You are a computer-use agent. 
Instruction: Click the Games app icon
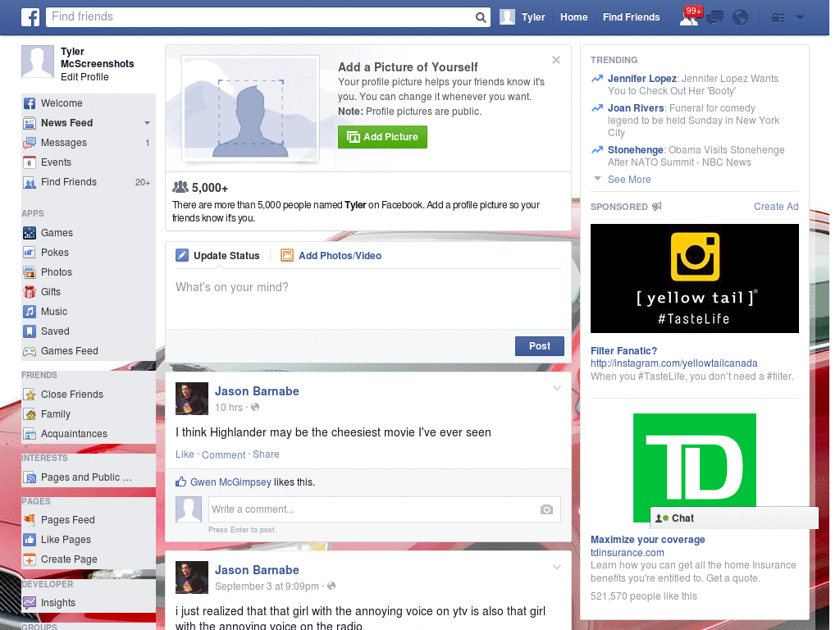30,233
